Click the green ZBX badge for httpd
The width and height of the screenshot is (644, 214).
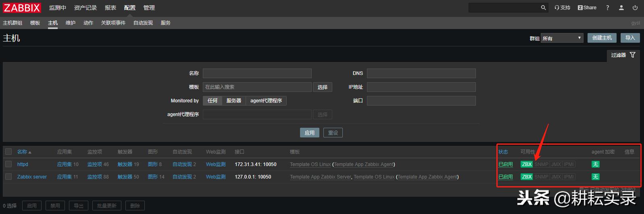(527, 164)
